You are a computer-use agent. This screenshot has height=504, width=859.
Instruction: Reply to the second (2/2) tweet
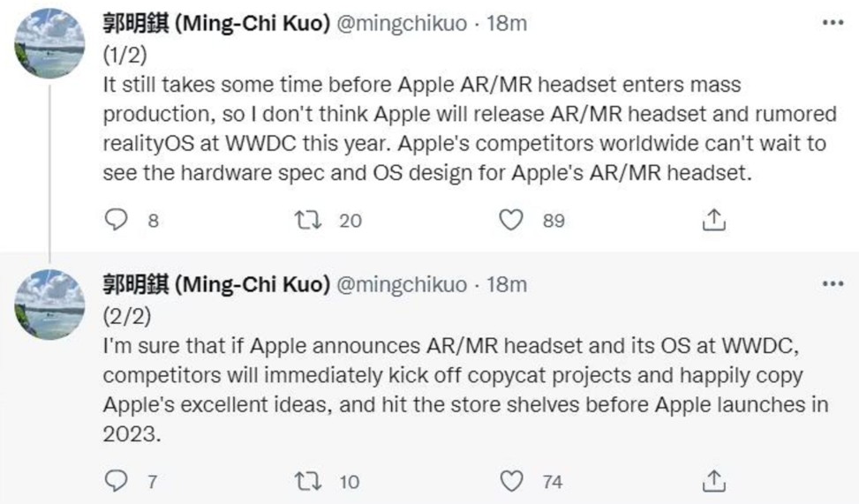tap(117, 481)
